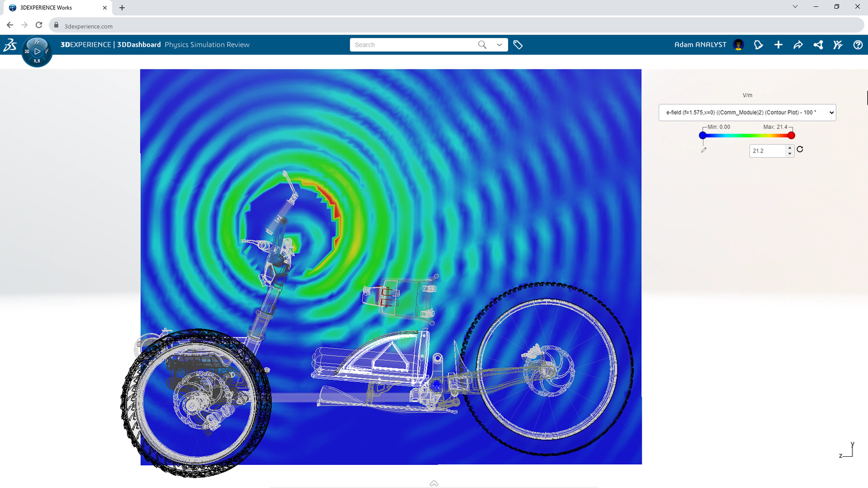Edit the color scale with the pencil icon
This screenshot has width=868, height=488.
pyautogui.click(x=704, y=149)
